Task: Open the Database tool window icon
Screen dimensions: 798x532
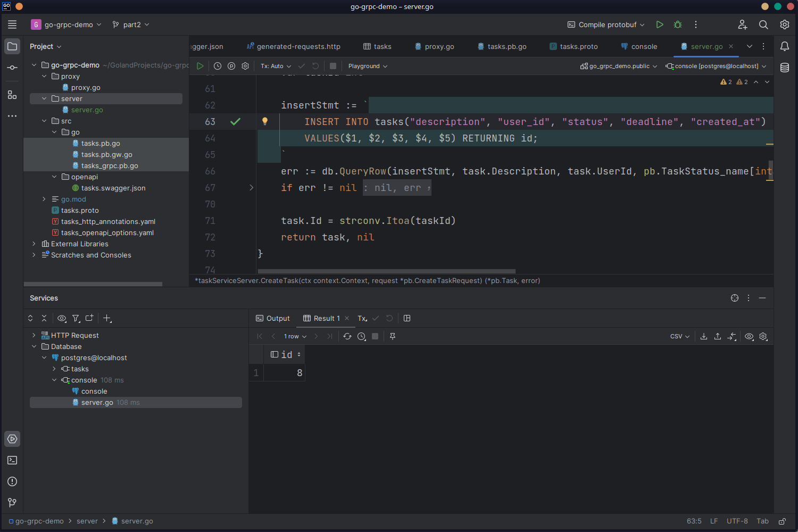Action: (x=785, y=68)
